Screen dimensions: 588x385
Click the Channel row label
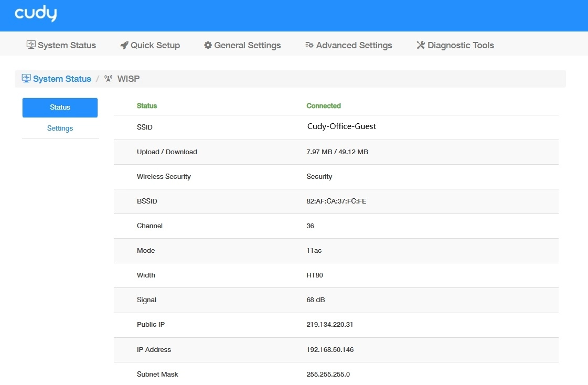click(149, 226)
